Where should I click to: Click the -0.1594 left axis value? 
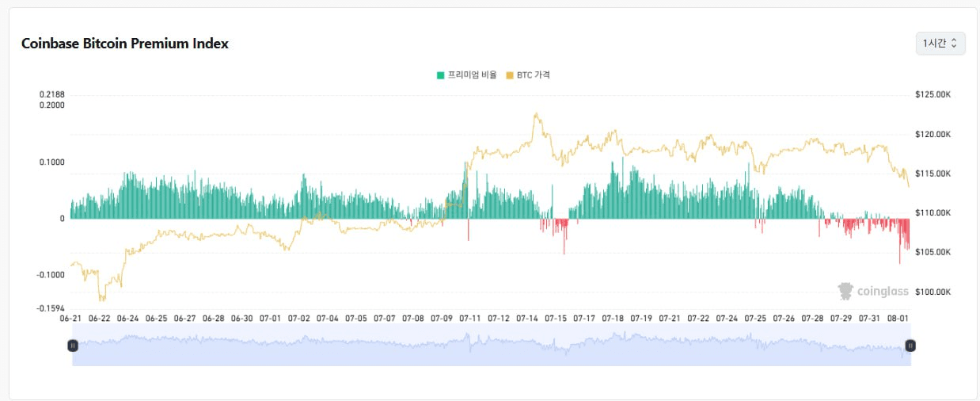[x=51, y=308]
